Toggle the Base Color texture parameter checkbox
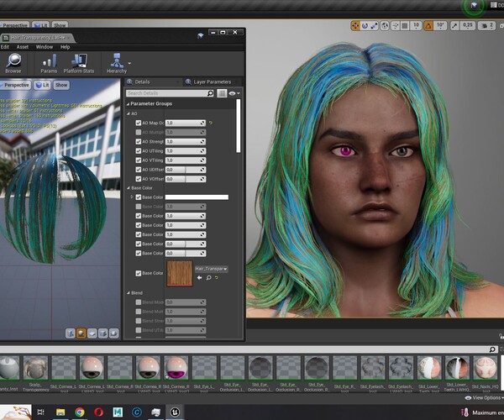This screenshot has width=504, height=420. [139, 273]
